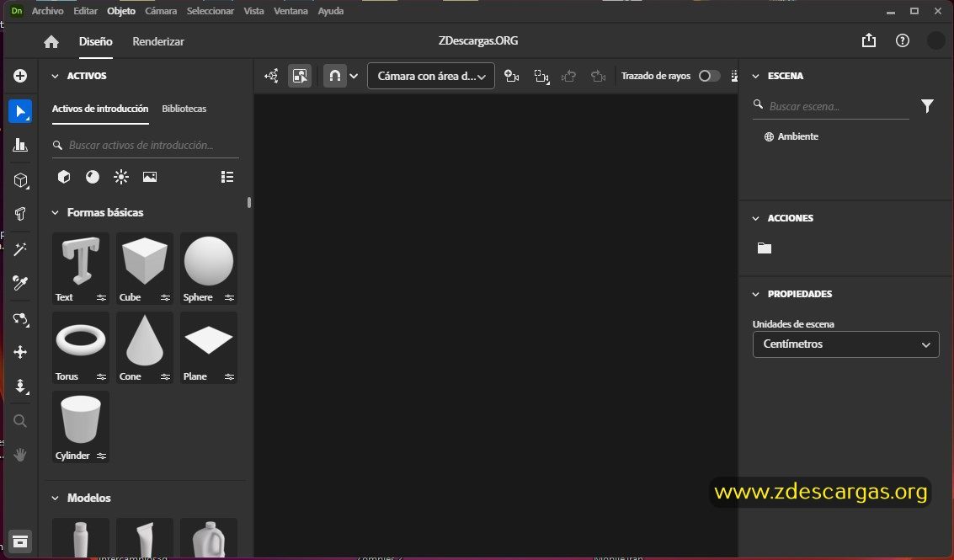Toggle the magnet snapping button
954x560 pixels.
[334, 76]
